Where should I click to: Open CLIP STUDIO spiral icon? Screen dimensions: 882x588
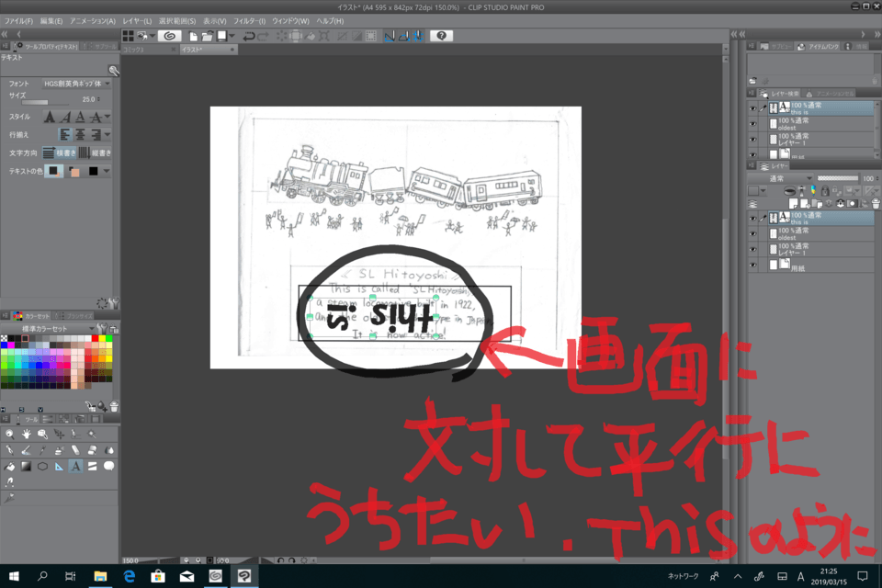pyautogui.click(x=168, y=36)
